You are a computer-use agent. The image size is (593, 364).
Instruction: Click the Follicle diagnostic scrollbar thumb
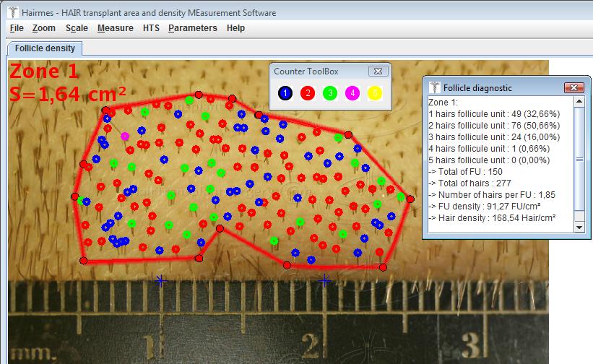click(579, 159)
